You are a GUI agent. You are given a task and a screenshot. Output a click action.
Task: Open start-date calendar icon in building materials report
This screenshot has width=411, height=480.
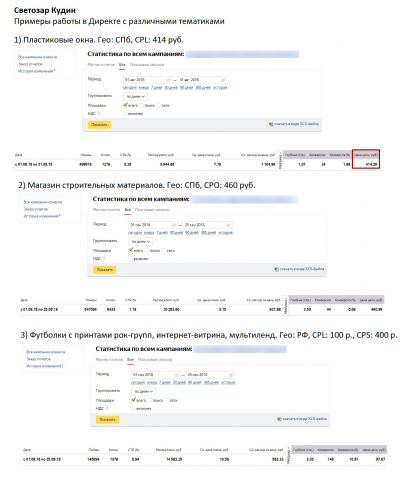(174, 225)
